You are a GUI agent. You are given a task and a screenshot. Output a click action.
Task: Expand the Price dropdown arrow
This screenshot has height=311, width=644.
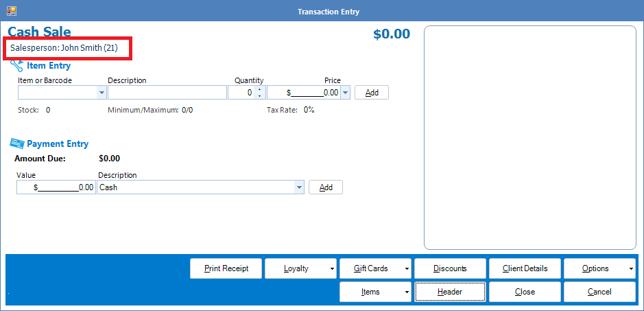click(345, 93)
